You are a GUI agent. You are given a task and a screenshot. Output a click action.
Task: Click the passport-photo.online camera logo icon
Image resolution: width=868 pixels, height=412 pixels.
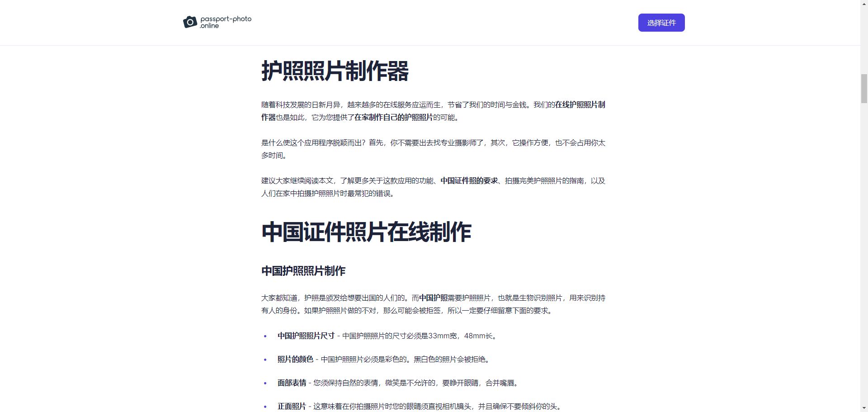(x=190, y=22)
